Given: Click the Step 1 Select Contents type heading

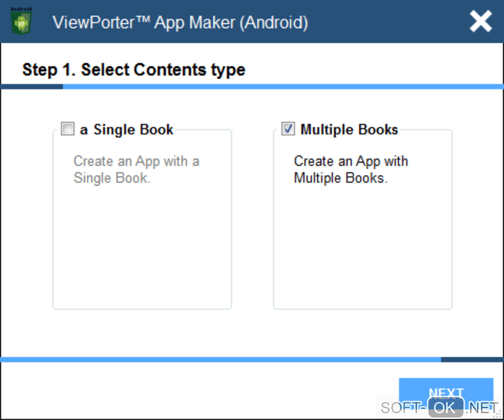Looking at the screenshot, I should coord(134,70).
